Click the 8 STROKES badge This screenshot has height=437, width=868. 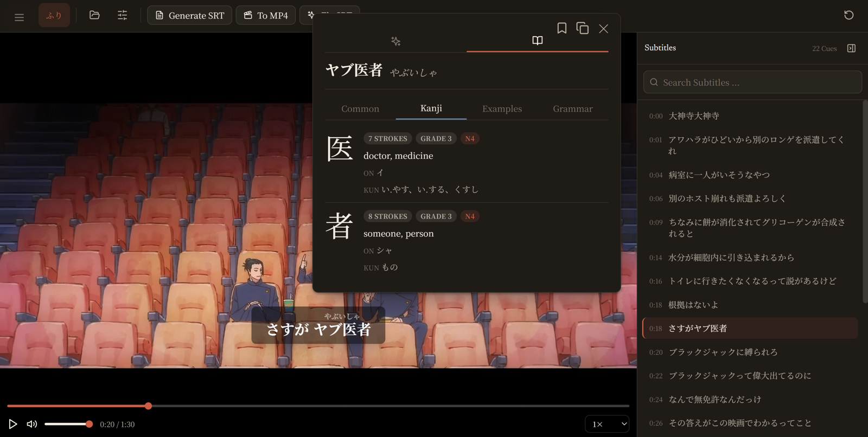388,216
